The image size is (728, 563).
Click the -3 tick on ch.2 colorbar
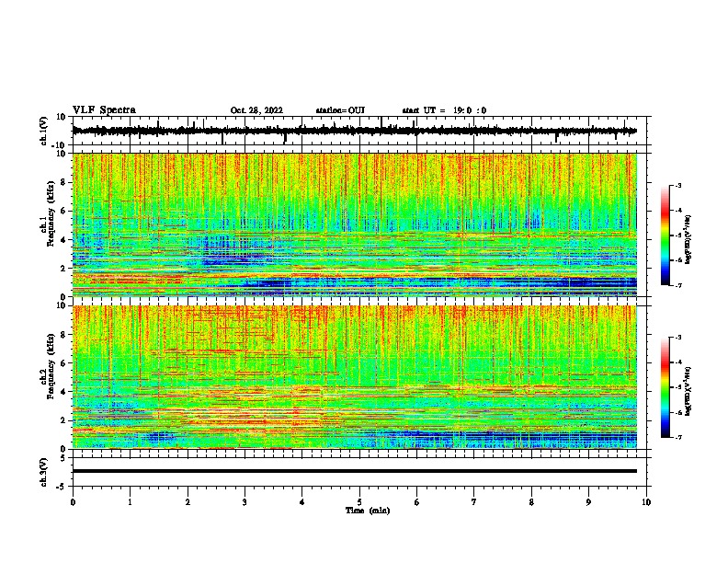point(678,338)
